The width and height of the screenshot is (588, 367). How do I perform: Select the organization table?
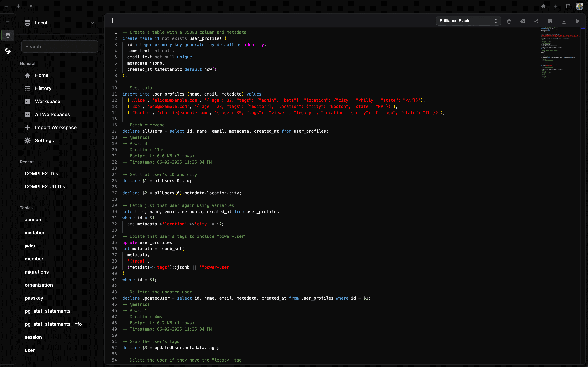(x=39, y=285)
